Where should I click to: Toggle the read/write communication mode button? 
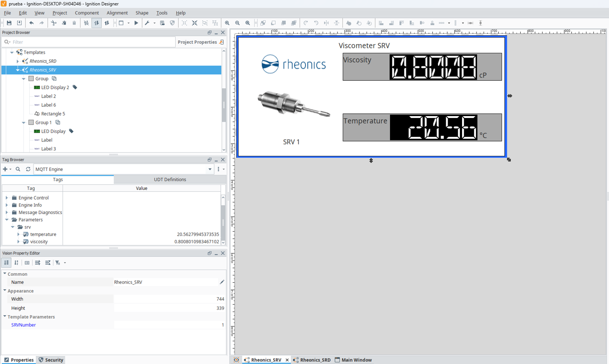107,23
